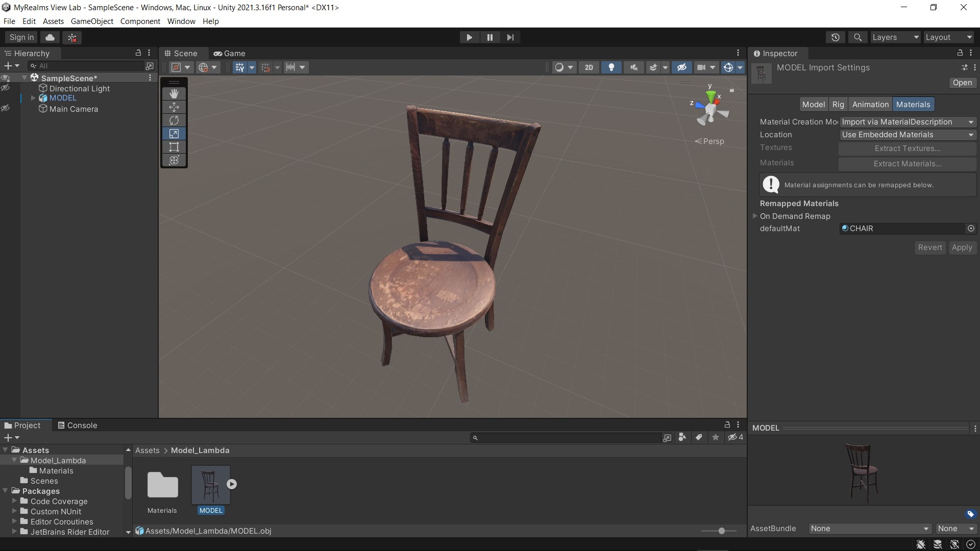The image size is (980, 551).
Task: Open the GameObject menu
Action: tap(92, 21)
